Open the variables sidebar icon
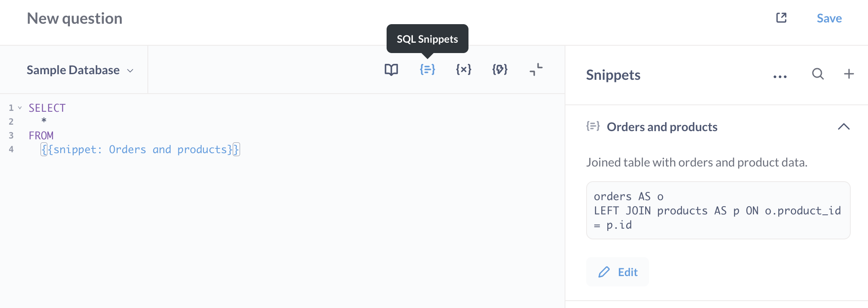Viewport: 868px width, 308px height. [463, 69]
